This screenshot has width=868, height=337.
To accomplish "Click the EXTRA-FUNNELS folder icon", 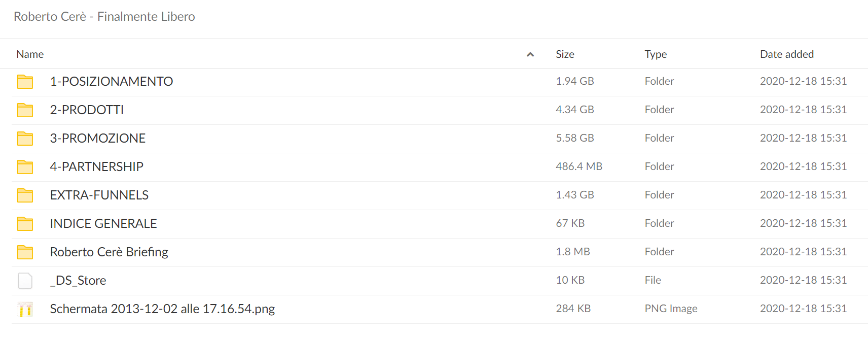I will tap(25, 195).
